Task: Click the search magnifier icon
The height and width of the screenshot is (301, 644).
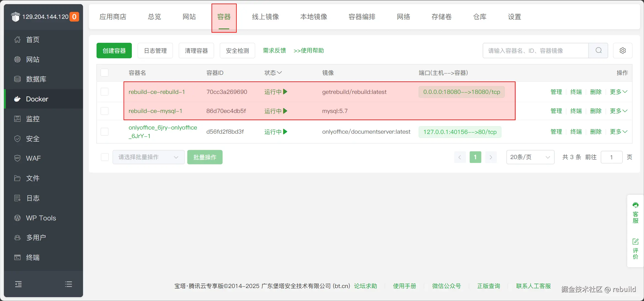Action: (x=598, y=51)
